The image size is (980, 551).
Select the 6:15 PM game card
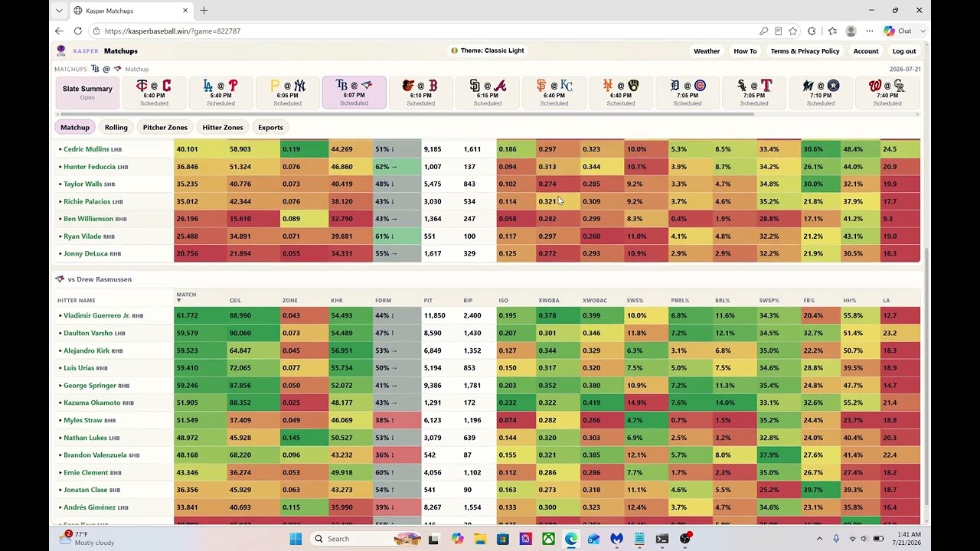(x=487, y=93)
